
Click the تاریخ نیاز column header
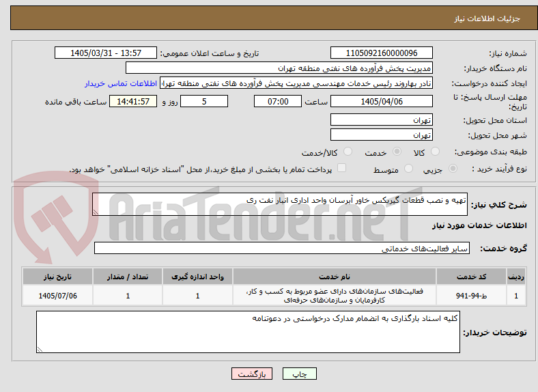click(57, 277)
